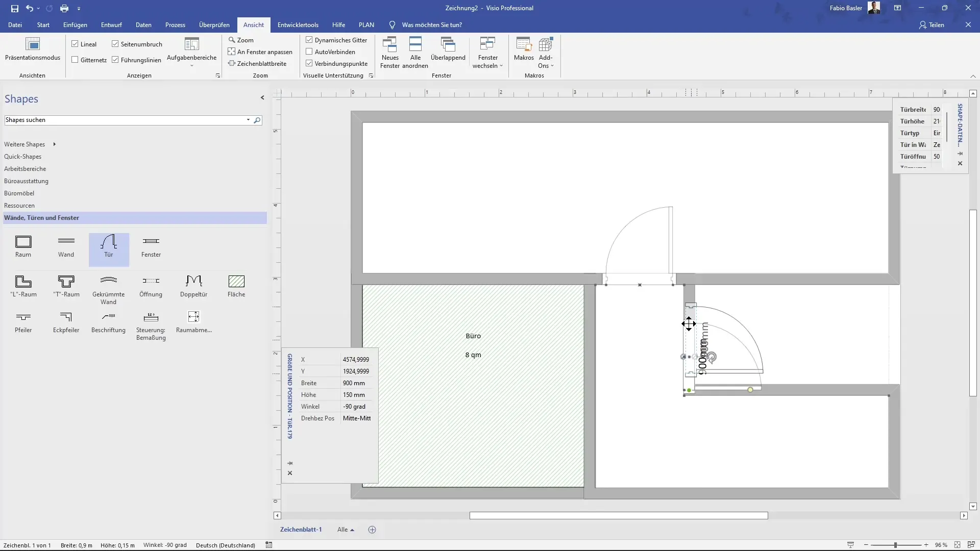Collapse the ribbon
This screenshot has height=551, width=980.
pyautogui.click(x=973, y=76)
